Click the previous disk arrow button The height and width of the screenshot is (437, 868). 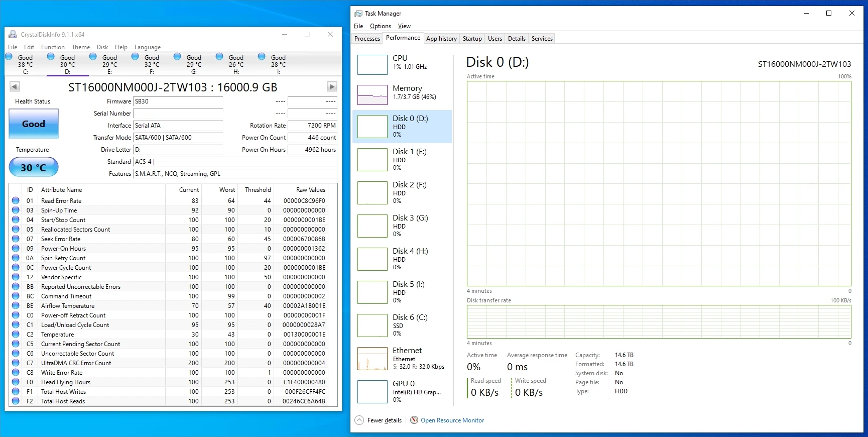tap(15, 87)
